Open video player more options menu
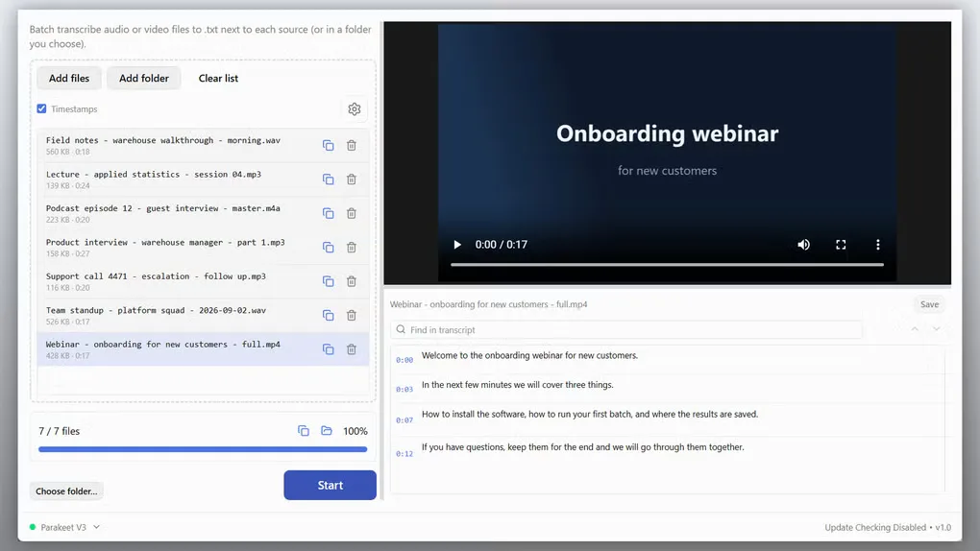 pyautogui.click(x=877, y=245)
